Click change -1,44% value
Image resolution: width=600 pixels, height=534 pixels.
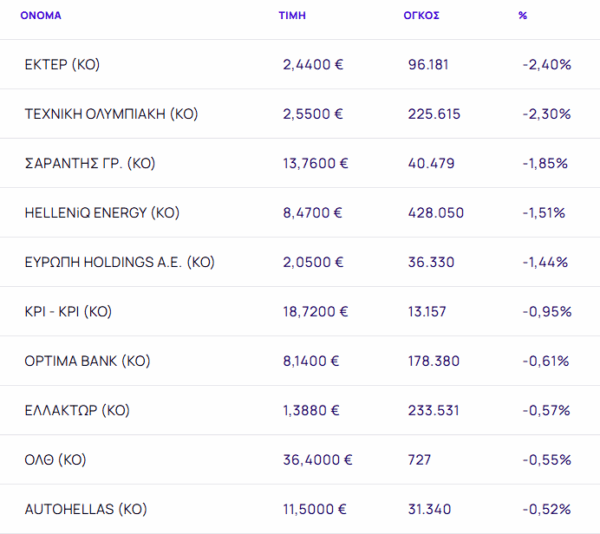pos(545,262)
